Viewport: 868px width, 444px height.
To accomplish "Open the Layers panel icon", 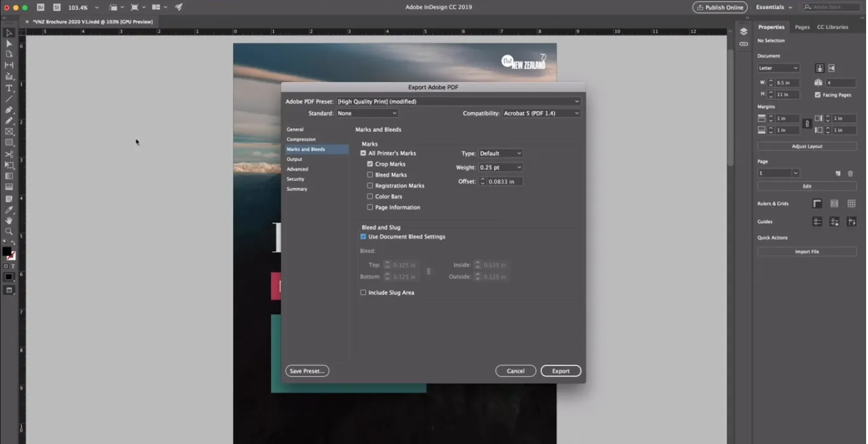I will click(744, 32).
